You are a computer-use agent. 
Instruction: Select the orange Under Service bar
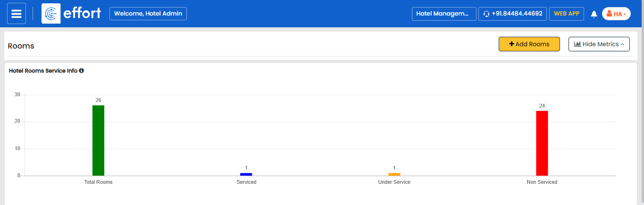point(394,174)
